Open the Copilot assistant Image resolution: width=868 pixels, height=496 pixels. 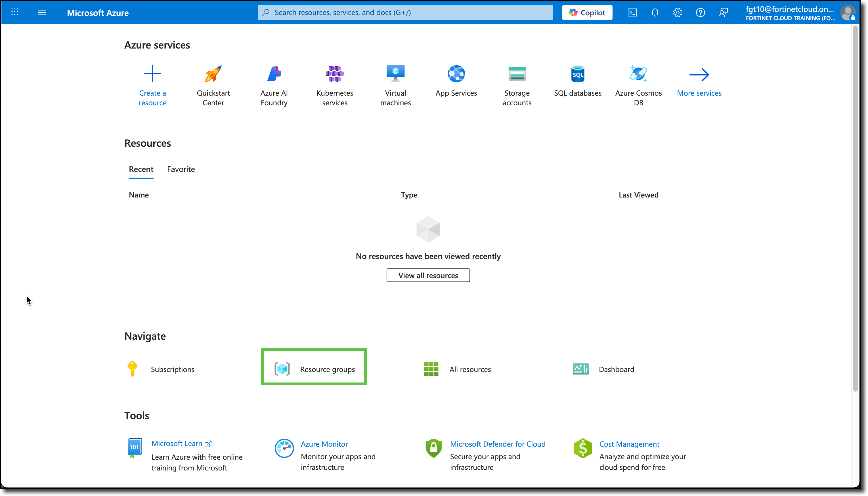[x=587, y=12]
